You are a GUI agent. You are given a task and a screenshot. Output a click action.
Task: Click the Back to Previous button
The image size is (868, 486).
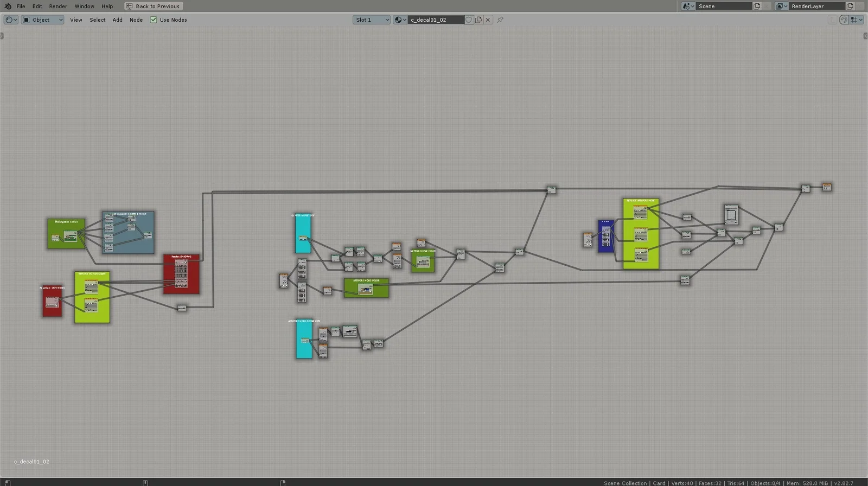pyautogui.click(x=154, y=6)
